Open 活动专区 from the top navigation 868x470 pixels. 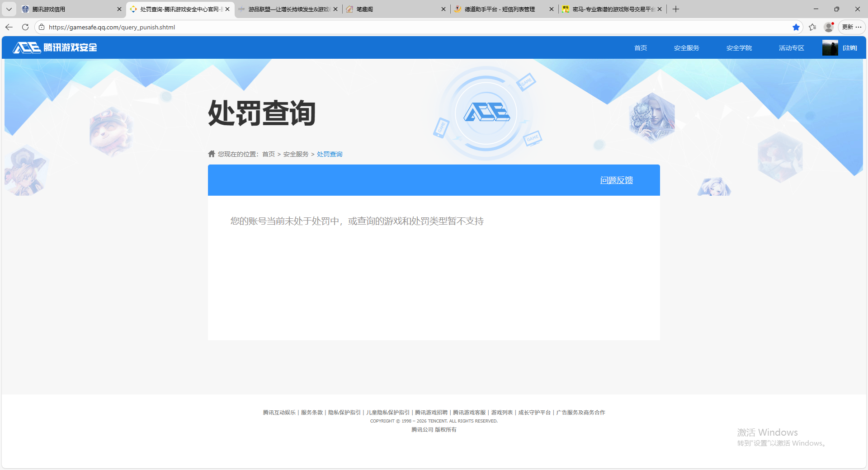coord(791,47)
